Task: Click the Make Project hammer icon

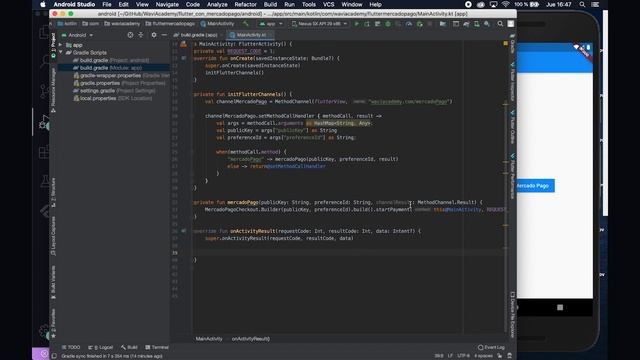Action: click(245, 24)
